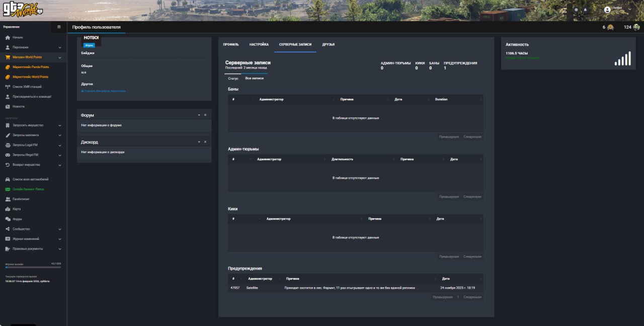The width and height of the screenshot is (644, 326).
Task: Click the gold badge points counter 6
Action: point(608,27)
